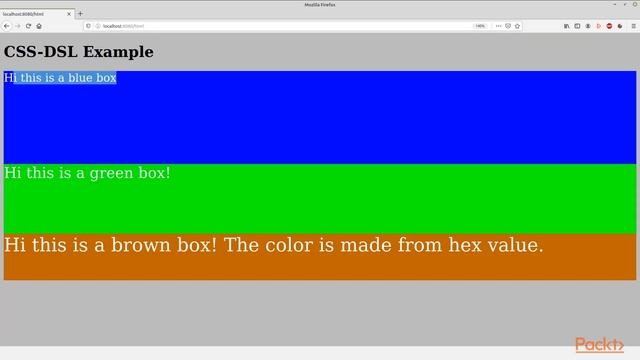Open page actions three-dot menu

click(x=498, y=26)
